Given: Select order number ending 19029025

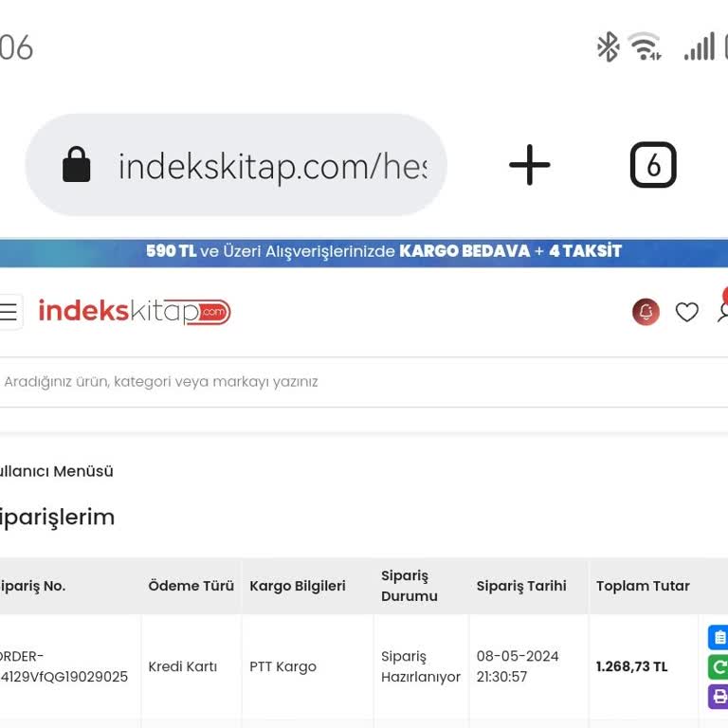Looking at the screenshot, I should 64,666.
